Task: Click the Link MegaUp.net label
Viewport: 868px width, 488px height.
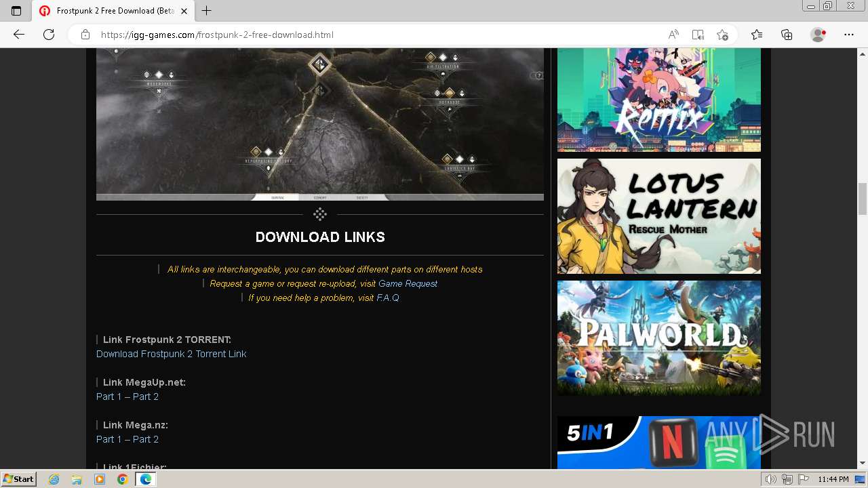Action: 144,382
